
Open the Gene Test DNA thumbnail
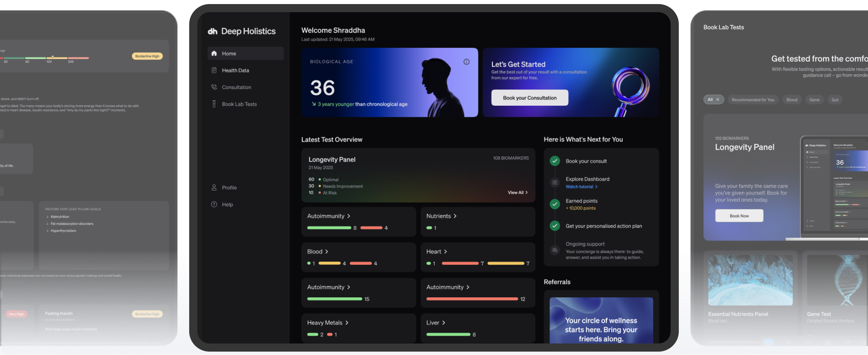click(x=837, y=280)
